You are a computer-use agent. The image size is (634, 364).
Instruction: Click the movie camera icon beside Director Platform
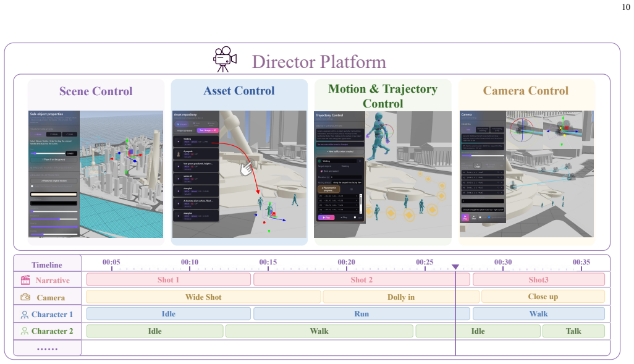pos(225,59)
